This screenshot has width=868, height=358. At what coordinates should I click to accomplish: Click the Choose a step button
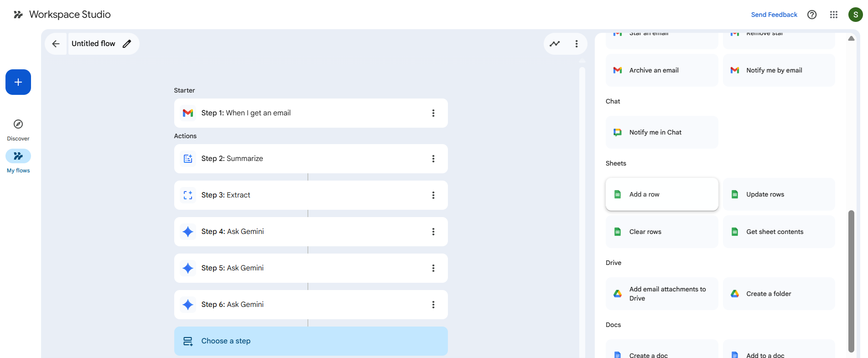tap(311, 341)
